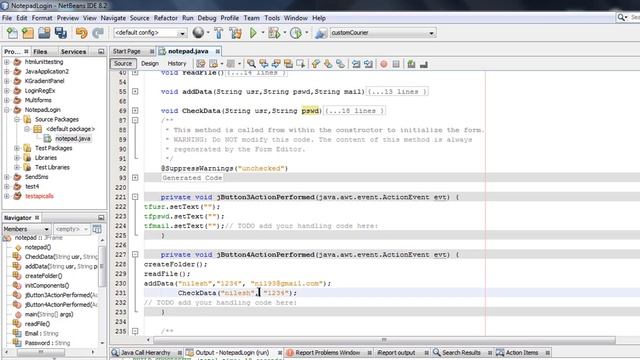This screenshot has width=640, height=360.
Task: Collapse jButton3ActionPerformed fold at line 221
Action: tap(135, 197)
